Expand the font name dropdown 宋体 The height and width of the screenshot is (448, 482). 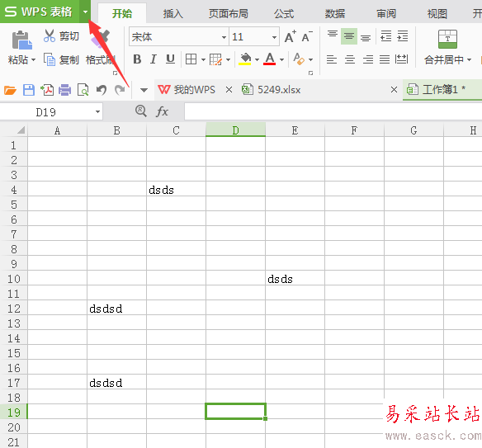point(224,37)
